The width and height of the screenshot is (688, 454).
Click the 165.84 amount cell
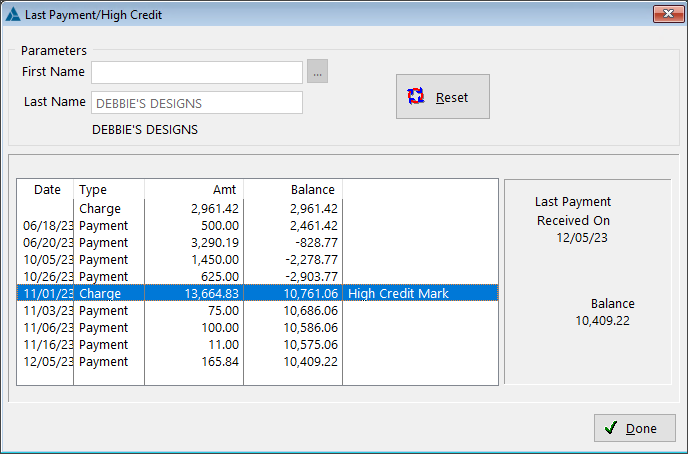[220, 362]
